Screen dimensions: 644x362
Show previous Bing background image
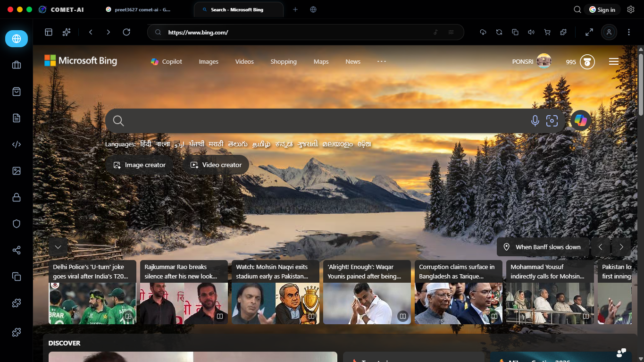601,247
